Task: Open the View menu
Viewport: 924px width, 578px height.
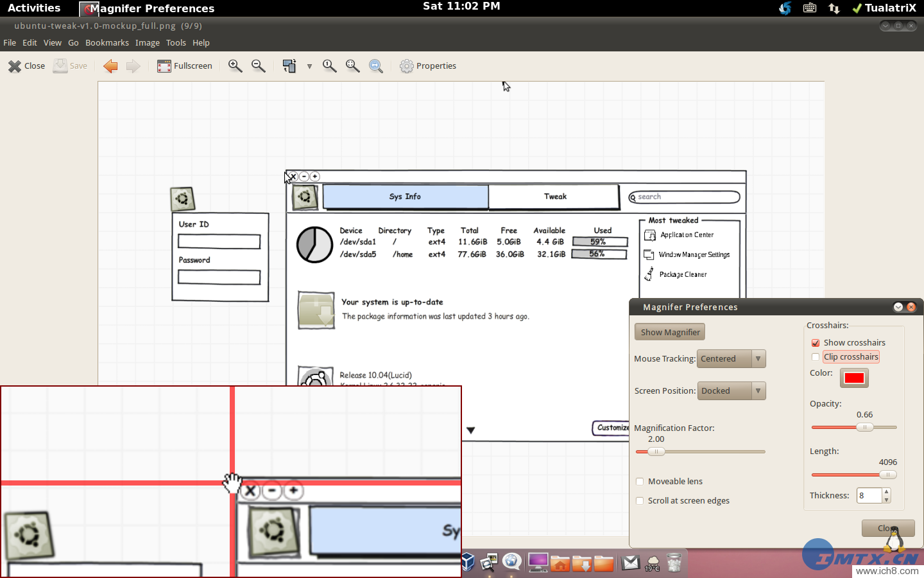Action: [x=53, y=43]
